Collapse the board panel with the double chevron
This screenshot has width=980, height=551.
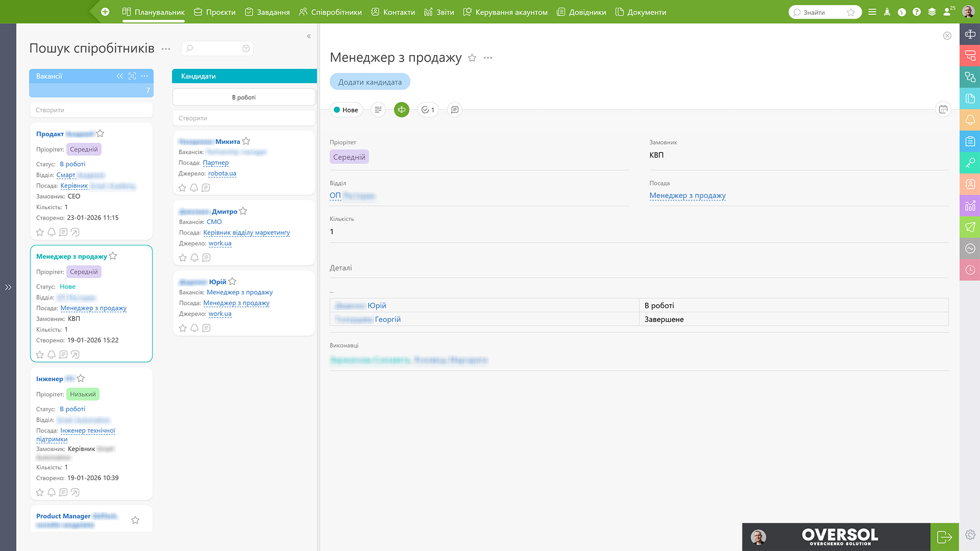(309, 36)
